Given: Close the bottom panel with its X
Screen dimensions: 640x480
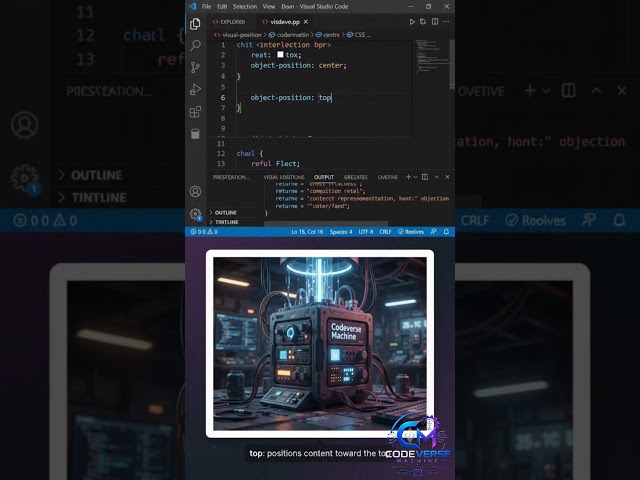Looking at the screenshot, I should tap(447, 177).
